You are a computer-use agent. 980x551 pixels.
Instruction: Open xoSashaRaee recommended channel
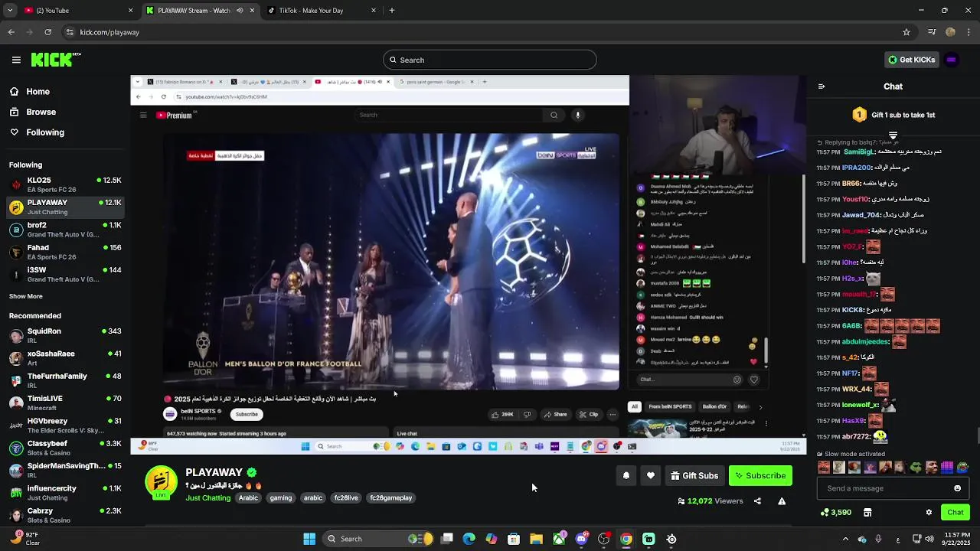point(64,358)
